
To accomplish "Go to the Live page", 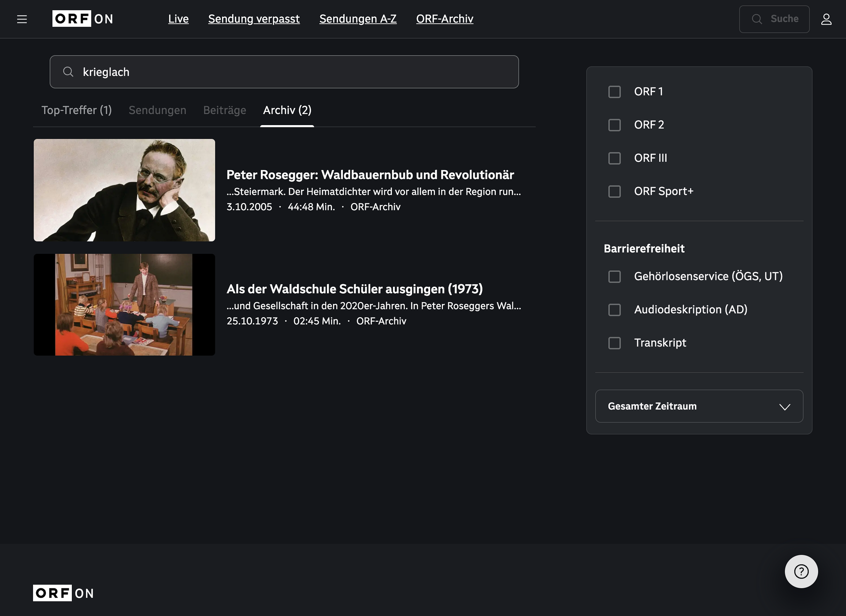I will pos(178,19).
